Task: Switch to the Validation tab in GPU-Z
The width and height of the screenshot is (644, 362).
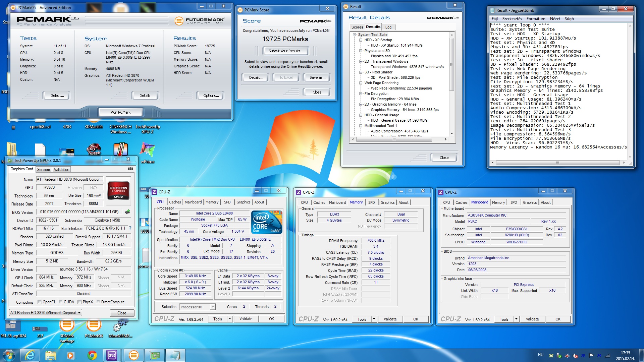Action: point(61,170)
